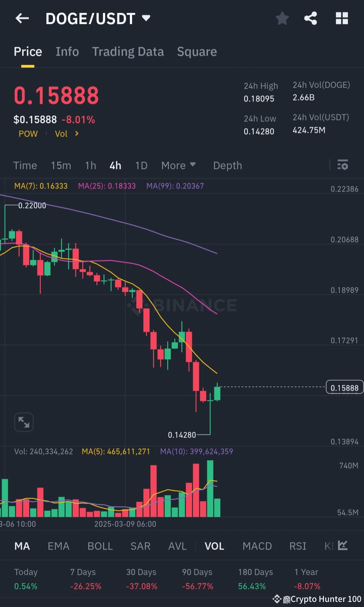Select the 1D timeframe
Image resolution: width=364 pixels, height=607 pixels.
coord(141,165)
